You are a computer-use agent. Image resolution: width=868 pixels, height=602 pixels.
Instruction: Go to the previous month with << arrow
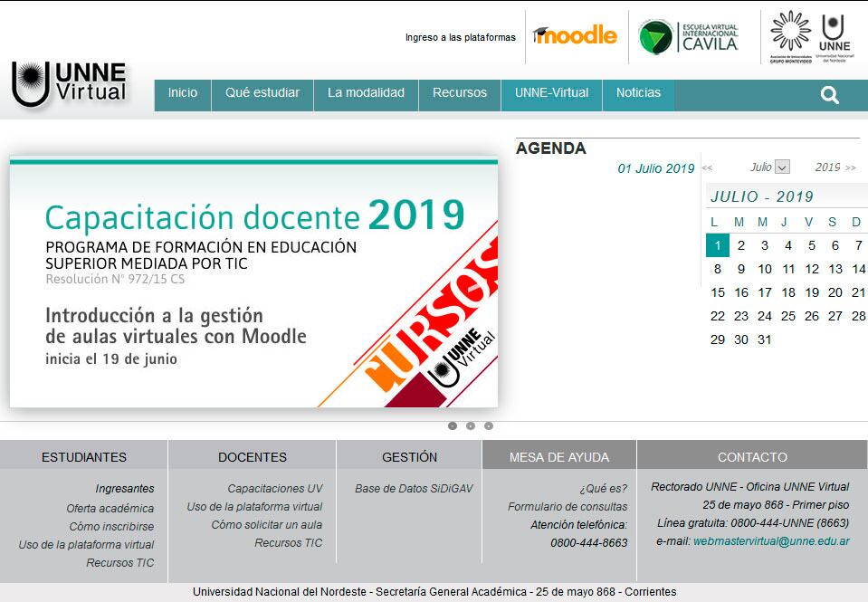707,167
